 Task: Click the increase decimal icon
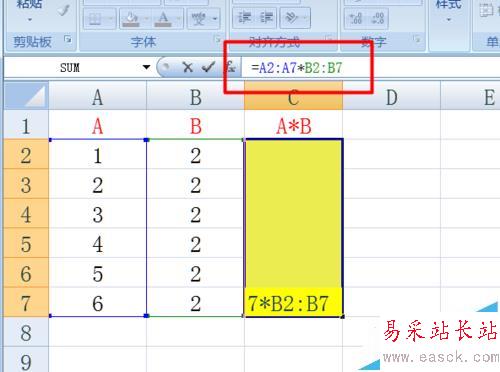pyautogui.click(x=356, y=18)
